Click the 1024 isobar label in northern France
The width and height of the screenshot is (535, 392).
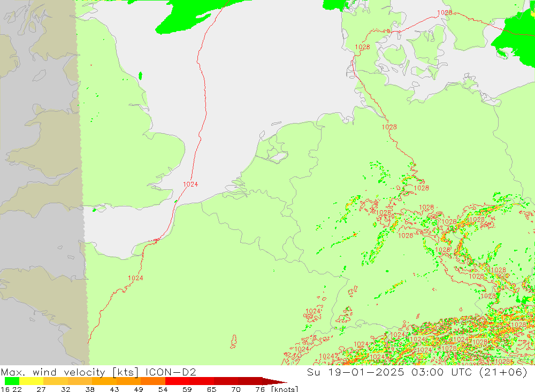pyautogui.click(x=135, y=278)
